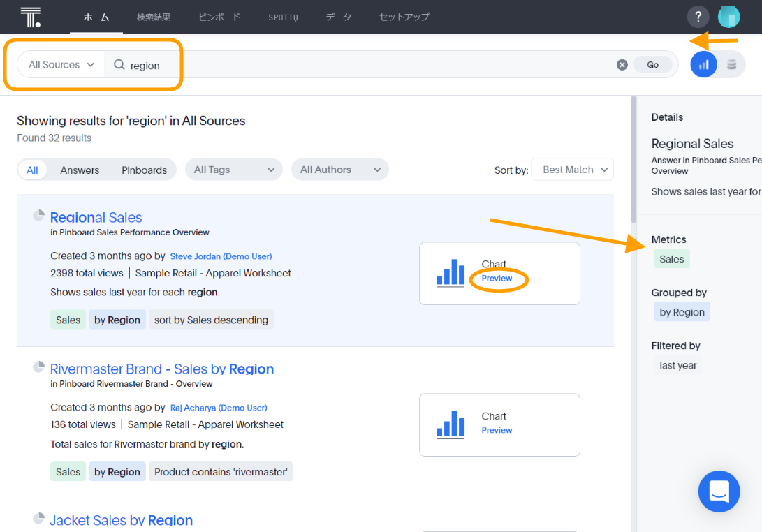Expand the All Tags dropdown
The image size is (762, 532).
point(233,169)
